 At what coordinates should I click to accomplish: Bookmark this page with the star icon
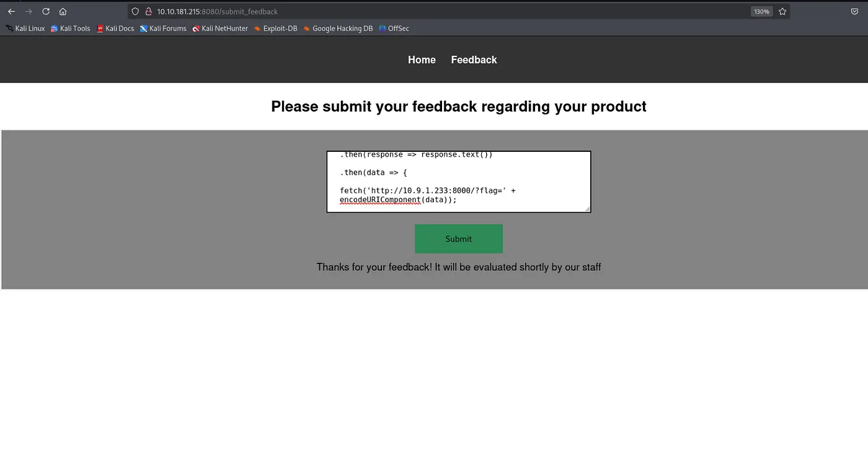[x=782, y=11]
